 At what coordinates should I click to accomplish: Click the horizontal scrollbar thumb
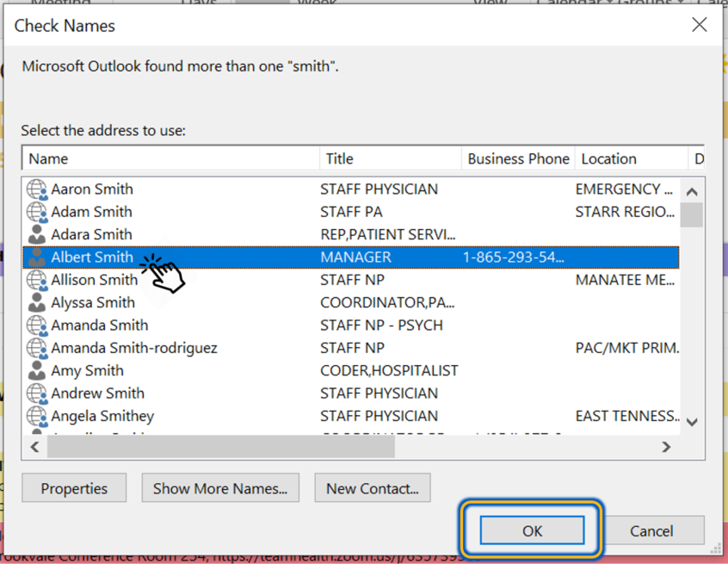tap(221, 447)
